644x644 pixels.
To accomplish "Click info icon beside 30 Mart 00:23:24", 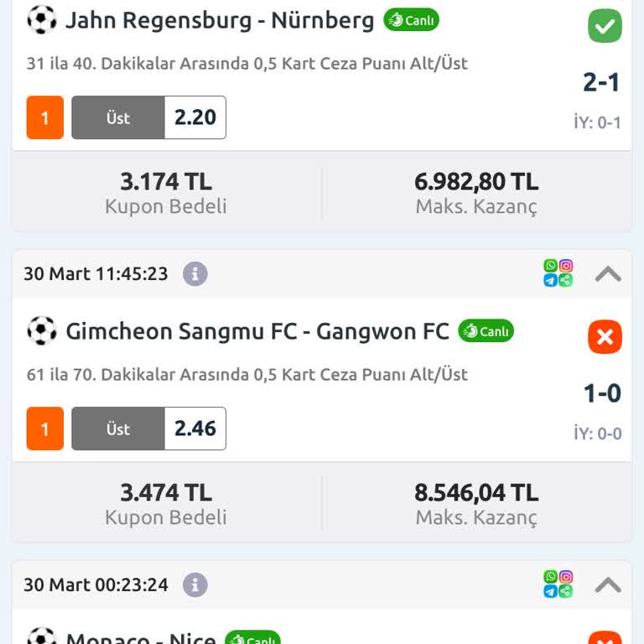I will coord(195,584).
